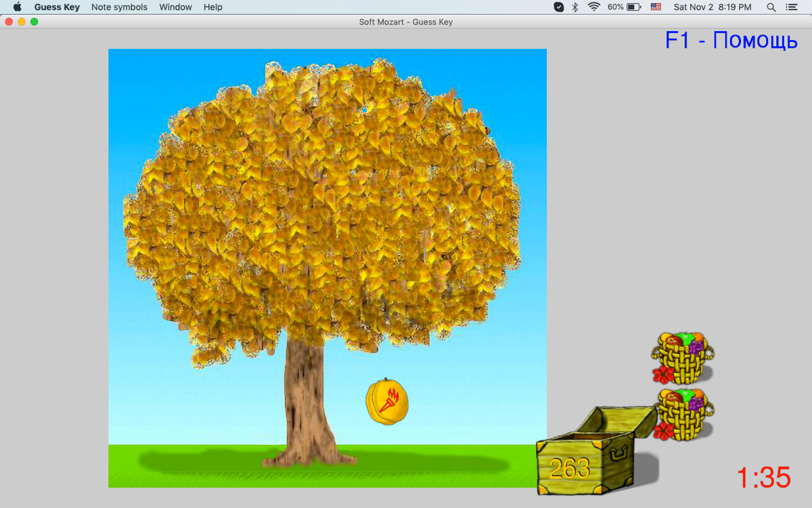
Task: Click the red close window button
Action: click(x=9, y=22)
